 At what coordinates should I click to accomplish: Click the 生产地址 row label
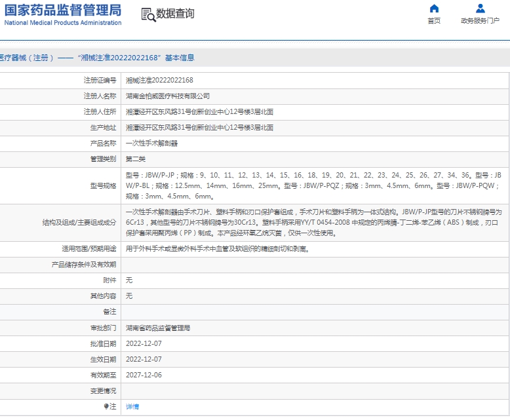point(103,127)
